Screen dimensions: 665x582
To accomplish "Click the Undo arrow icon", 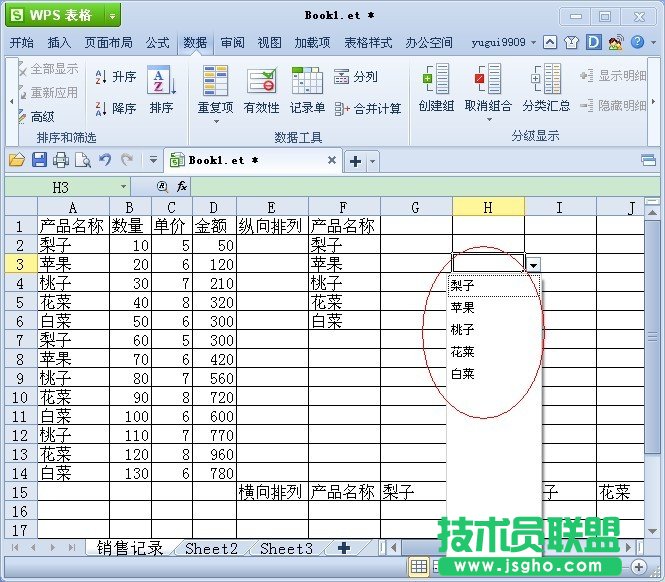I will coord(105,160).
